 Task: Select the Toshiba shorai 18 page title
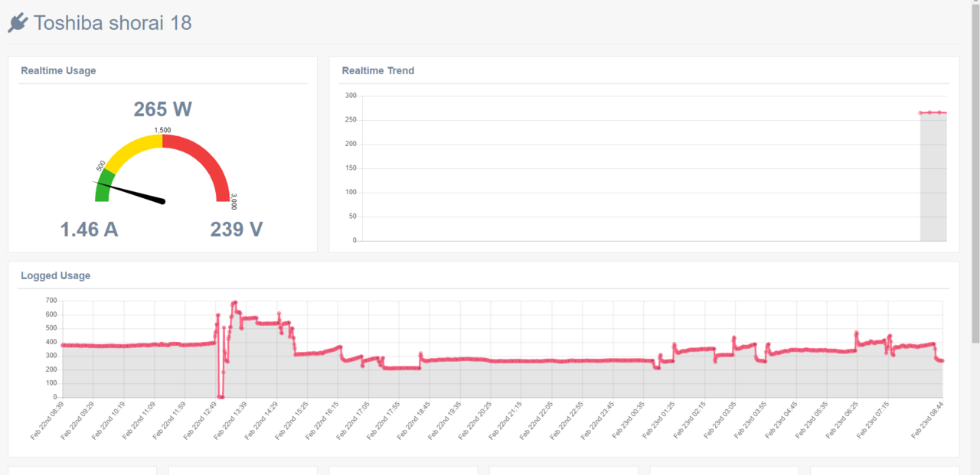(x=113, y=23)
